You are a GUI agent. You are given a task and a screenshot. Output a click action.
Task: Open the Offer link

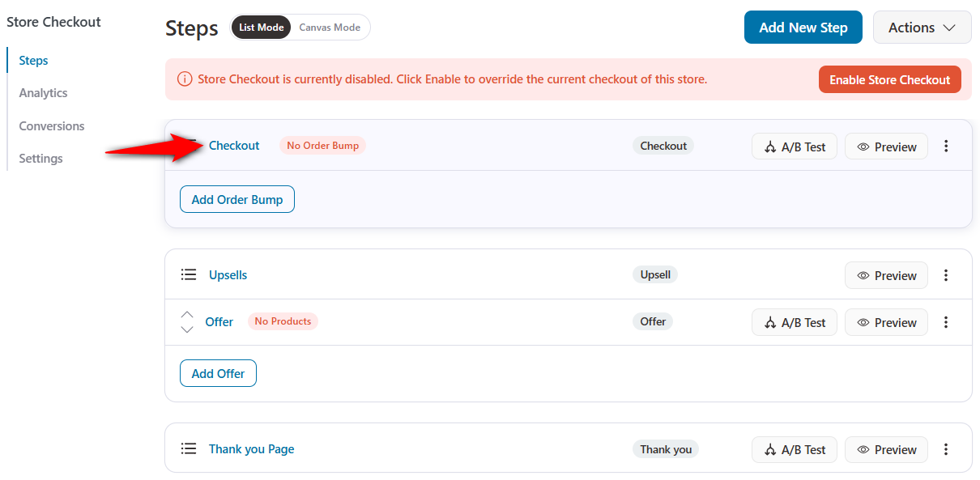click(x=219, y=322)
